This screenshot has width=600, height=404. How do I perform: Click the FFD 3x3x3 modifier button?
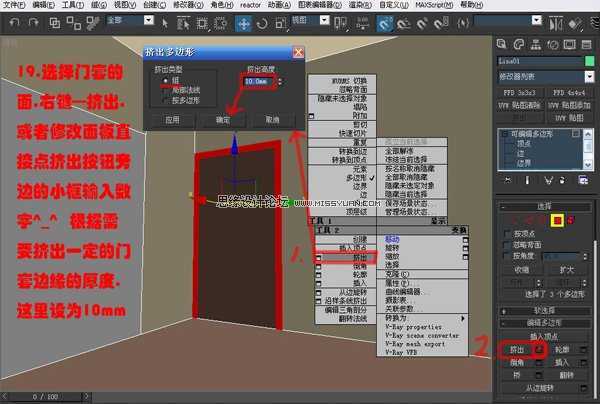tap(519, 93)
